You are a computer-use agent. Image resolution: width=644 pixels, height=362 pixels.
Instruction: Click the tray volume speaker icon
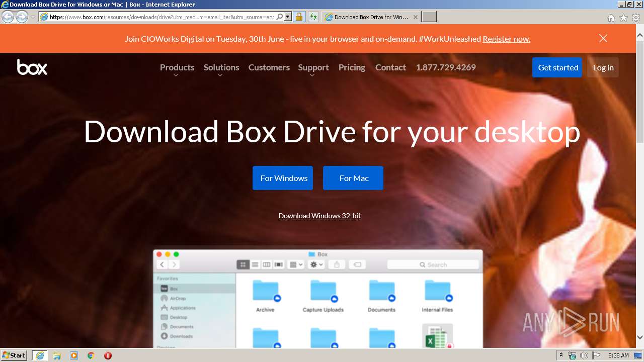tap(584, 355)
